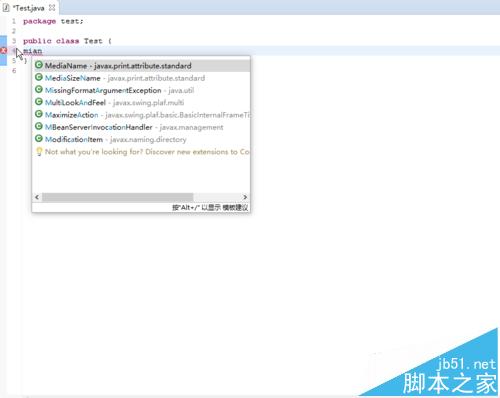Screen dimensions: 500x398
Task: Click the 'mian' text on line 4
Action: 33,51
